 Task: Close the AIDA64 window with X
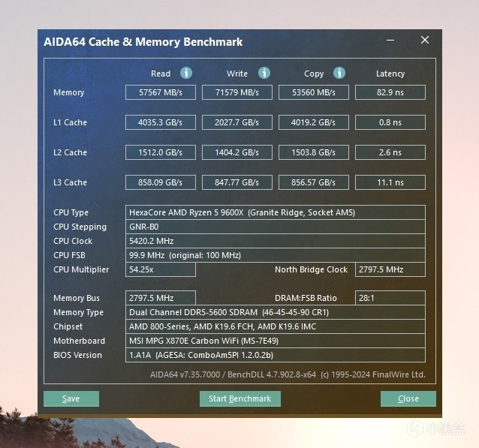[425, 40]
